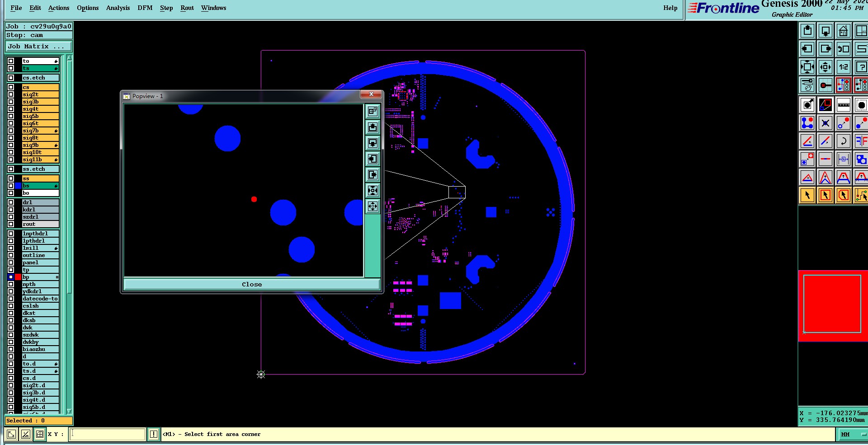The image size is (868, 445).
Task: Open the wrench and palette settings icon
Action: (807, 85)
